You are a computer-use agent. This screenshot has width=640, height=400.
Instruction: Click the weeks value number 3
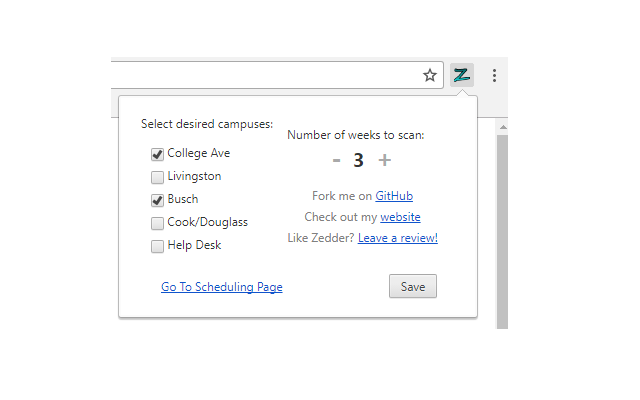click(x=358, y=160)
